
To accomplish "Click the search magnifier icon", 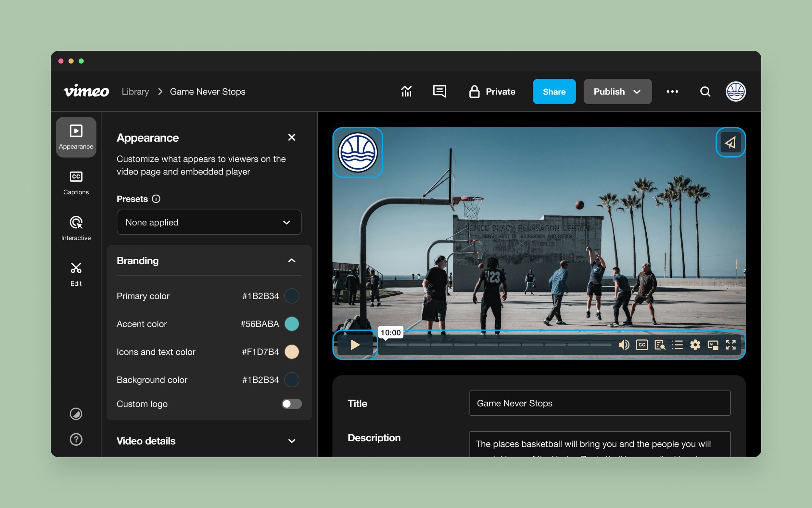I will (x=705, y=91).
